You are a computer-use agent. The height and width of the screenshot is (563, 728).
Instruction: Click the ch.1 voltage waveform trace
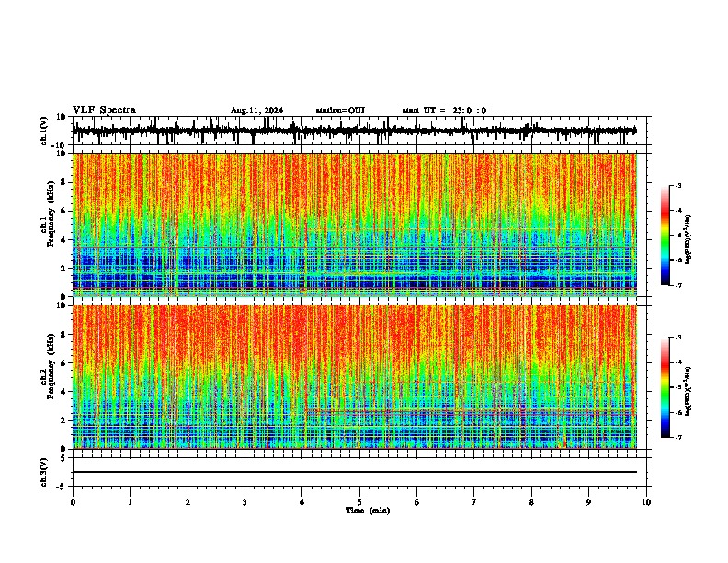click(x=354, y=131)
